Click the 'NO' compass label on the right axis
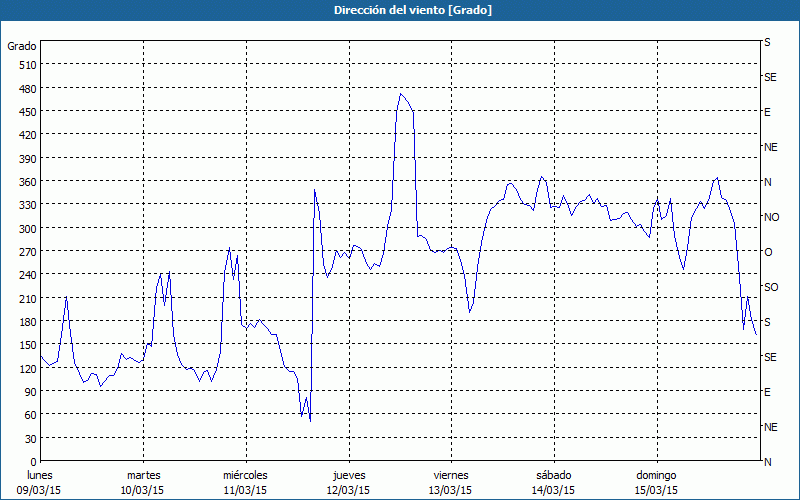 (771, 217)
